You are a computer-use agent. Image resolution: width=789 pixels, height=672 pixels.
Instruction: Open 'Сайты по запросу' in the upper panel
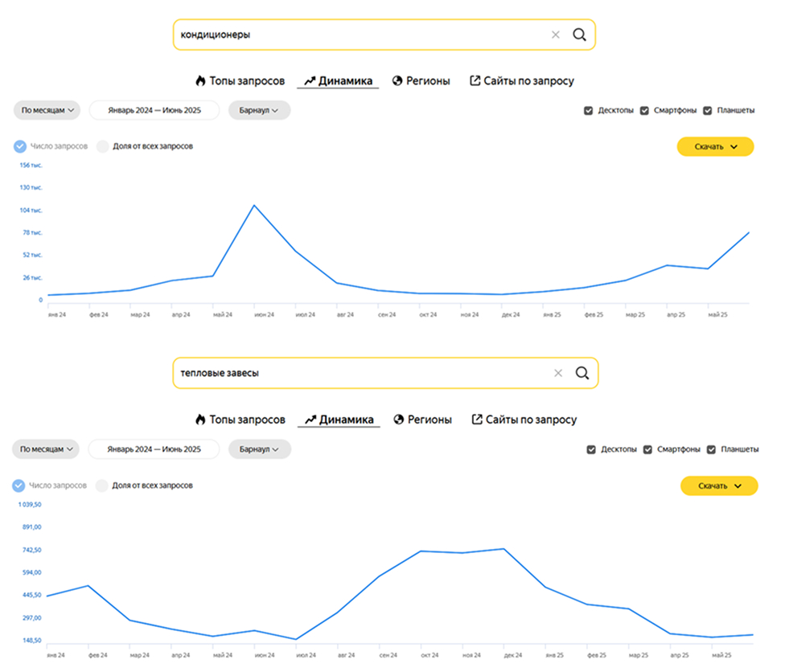click(522, 81)
